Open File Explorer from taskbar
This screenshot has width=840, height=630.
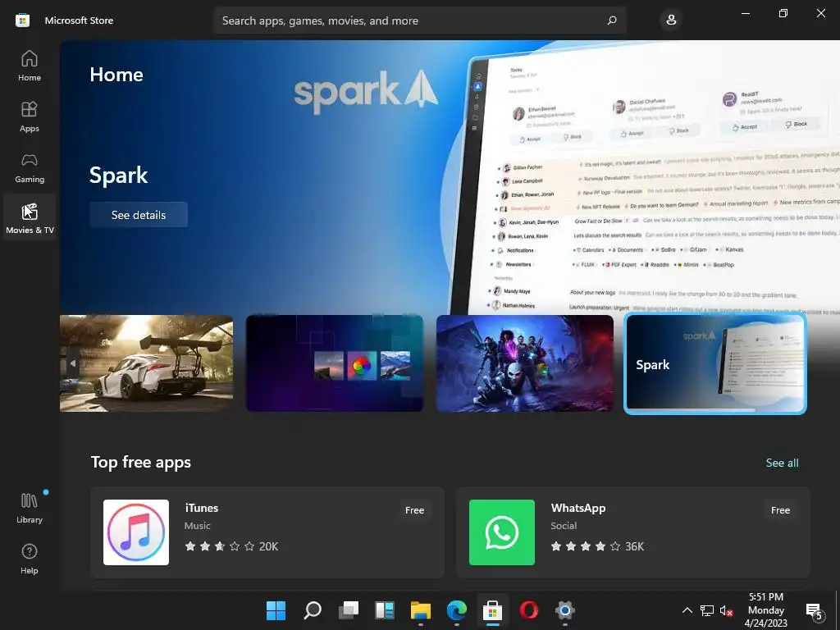(x=421, y=610)
